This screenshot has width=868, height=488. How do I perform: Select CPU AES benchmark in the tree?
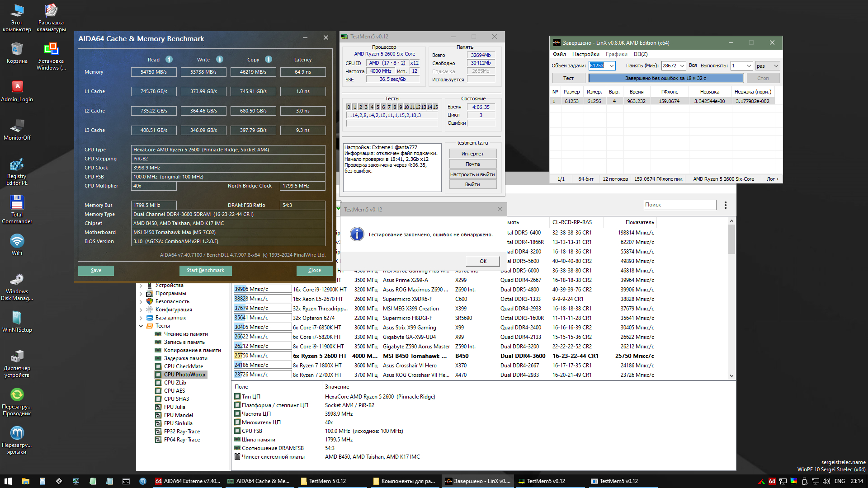click(175, 391)
